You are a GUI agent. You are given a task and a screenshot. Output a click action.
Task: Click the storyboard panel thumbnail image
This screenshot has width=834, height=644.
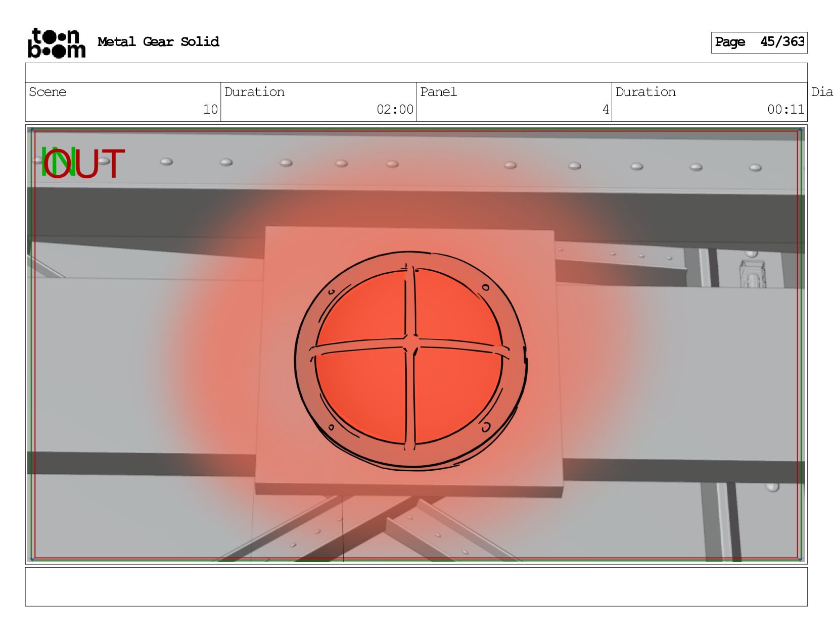pos(416,344)
